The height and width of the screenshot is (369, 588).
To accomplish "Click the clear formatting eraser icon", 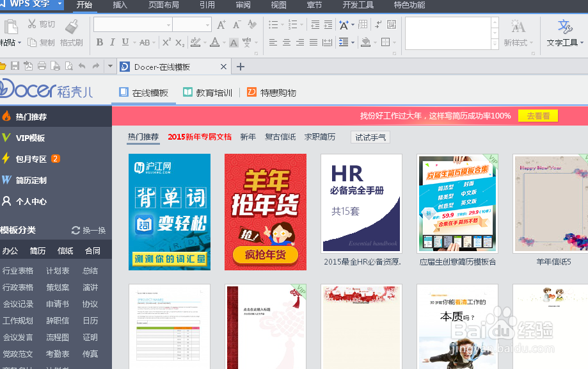I will tap(252, 24).
